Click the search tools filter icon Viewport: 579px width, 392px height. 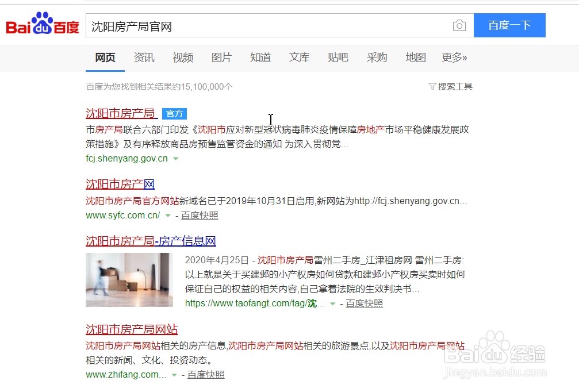(x=432, y=86)
